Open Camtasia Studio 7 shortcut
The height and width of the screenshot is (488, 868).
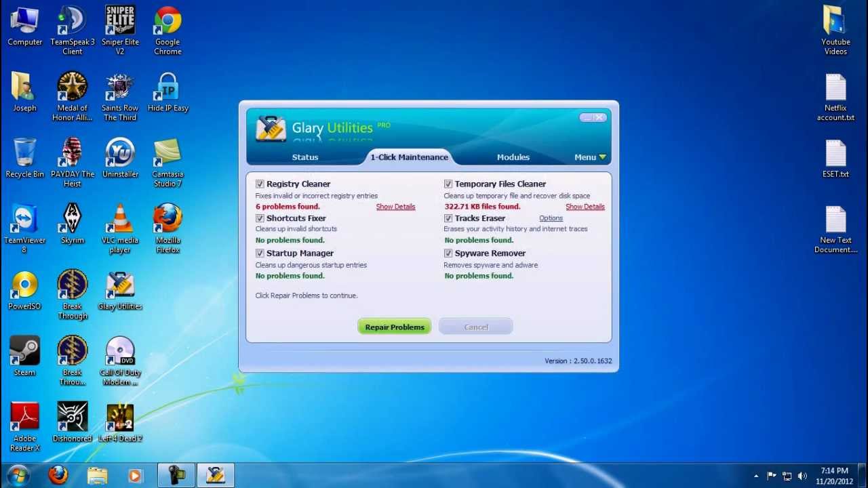pyautogui.click(x=167, y=162)
